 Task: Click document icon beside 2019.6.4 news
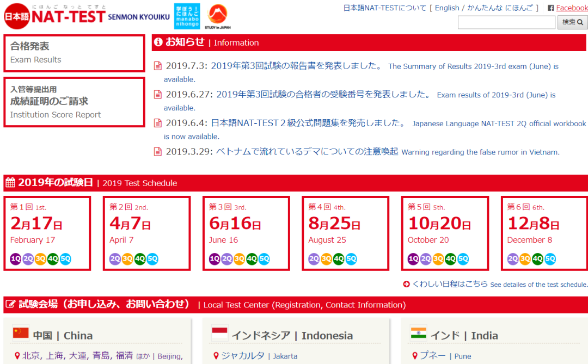click(158, 123)
